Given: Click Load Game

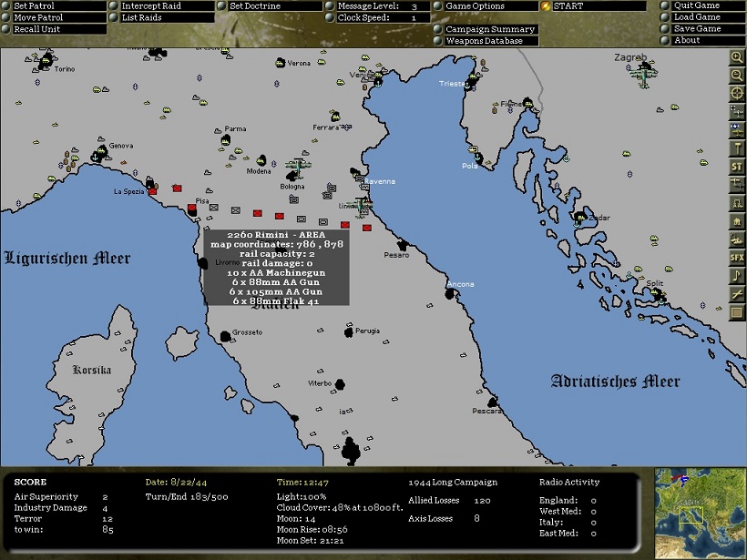Looking at the screenshot, I should [702, 16].
